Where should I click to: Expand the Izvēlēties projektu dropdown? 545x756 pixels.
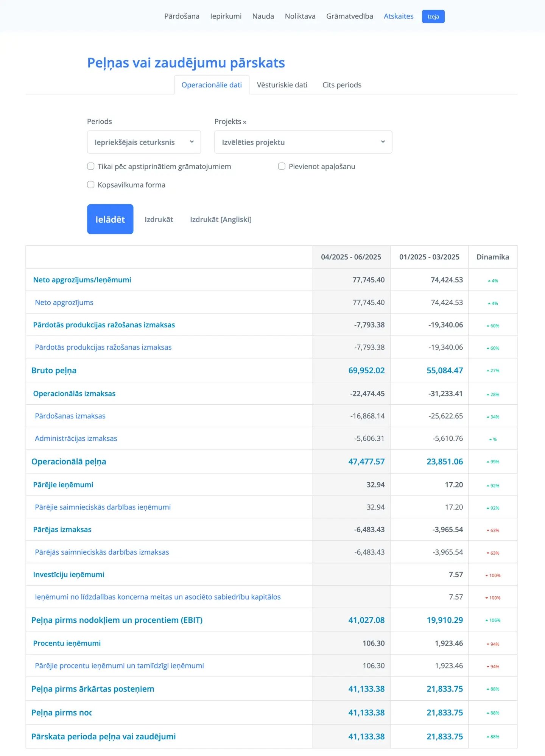303,142
